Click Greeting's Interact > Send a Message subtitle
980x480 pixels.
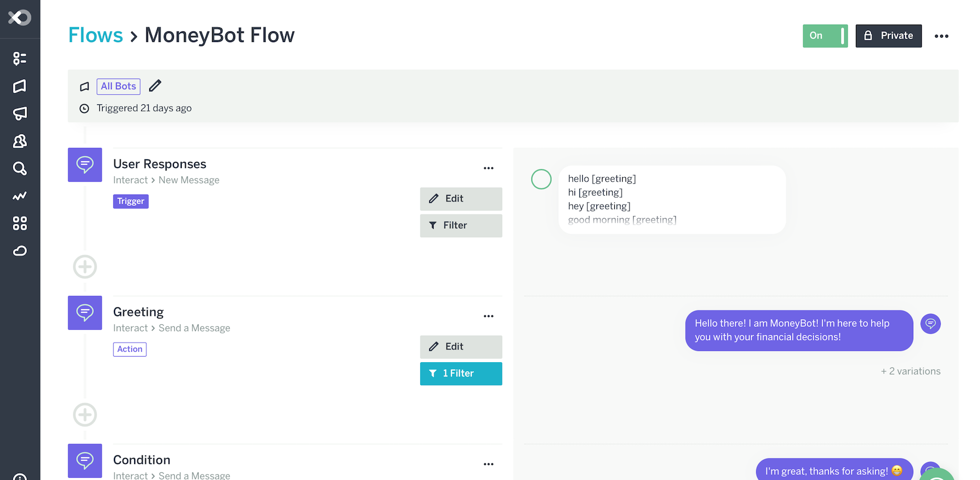pos(172,328)
